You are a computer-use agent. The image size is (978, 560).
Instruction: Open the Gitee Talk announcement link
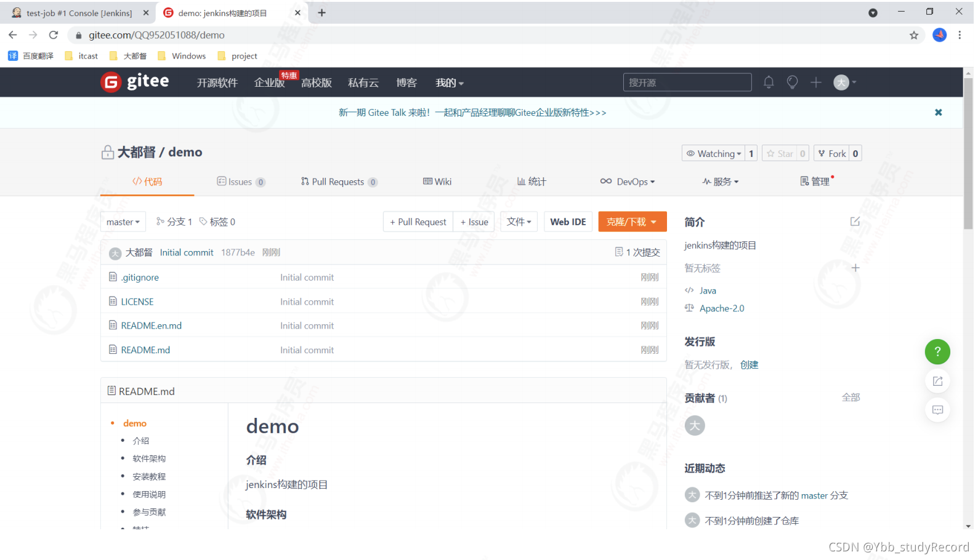point(472,113)
